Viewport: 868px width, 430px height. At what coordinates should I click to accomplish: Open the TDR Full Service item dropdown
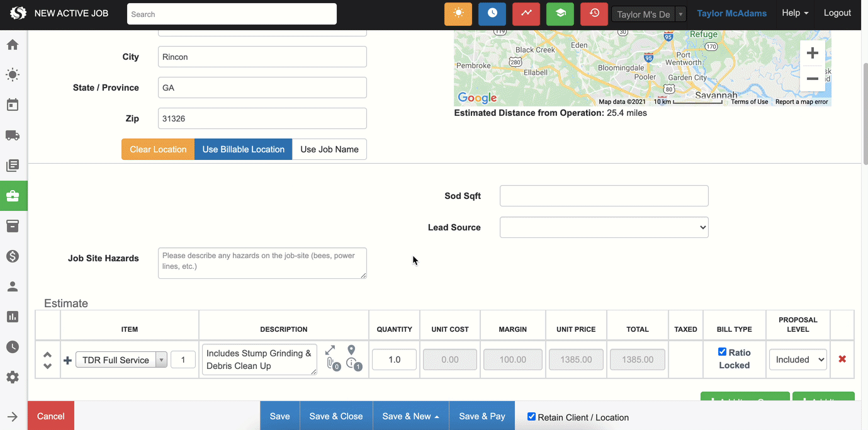pyautogui.click(x=161, y=360)
